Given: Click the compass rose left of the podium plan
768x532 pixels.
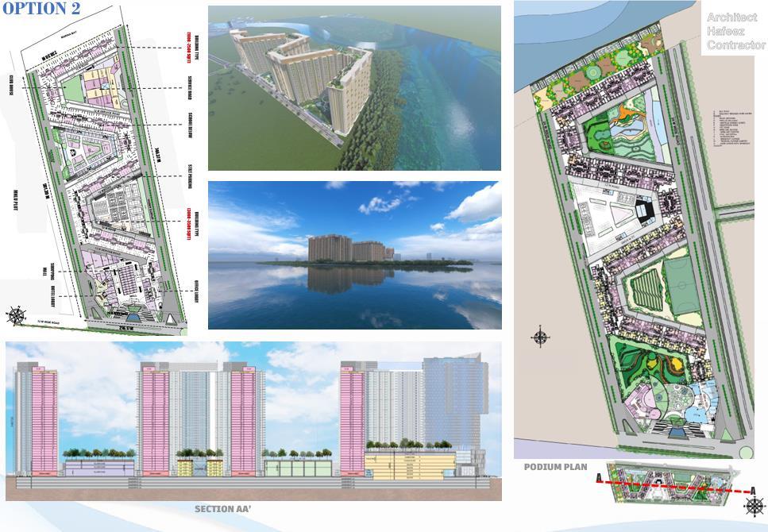Looking at the screenshot, I should [x=540, y=337].
